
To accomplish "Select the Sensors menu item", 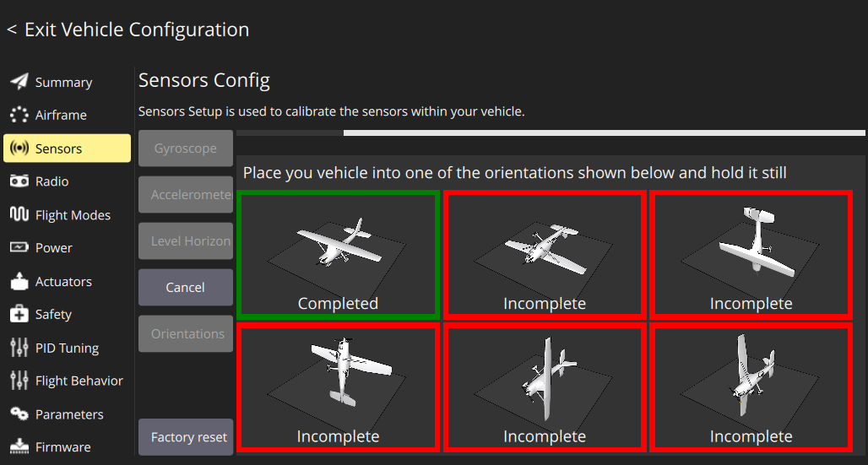I will tap(68, 149).
